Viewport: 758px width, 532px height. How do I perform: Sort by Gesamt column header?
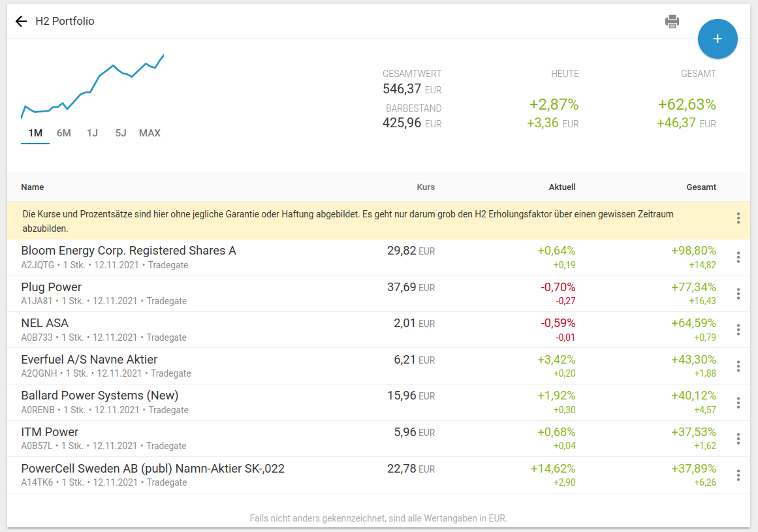click(701, 187)
